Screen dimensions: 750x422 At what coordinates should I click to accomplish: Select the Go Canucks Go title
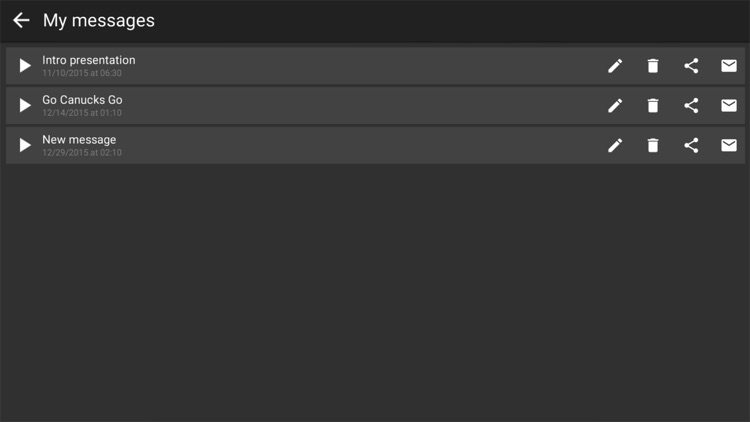(x=82, y=100)
